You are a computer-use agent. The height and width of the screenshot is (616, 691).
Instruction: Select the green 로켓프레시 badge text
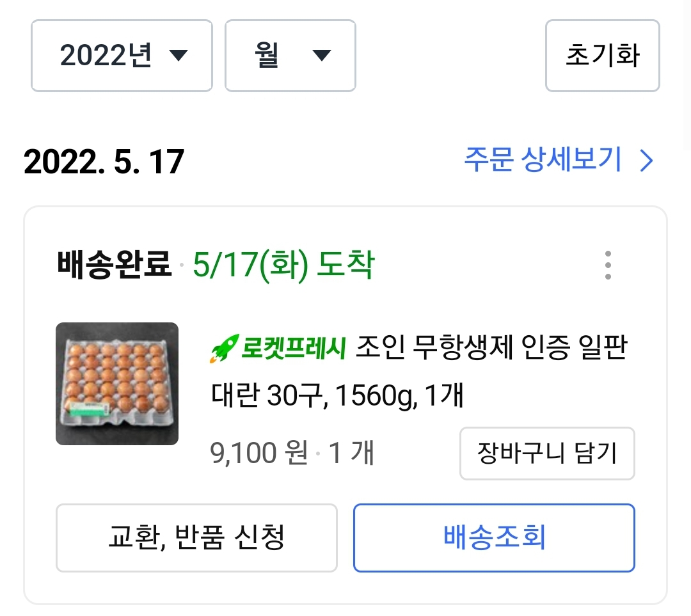click(294, 350)
